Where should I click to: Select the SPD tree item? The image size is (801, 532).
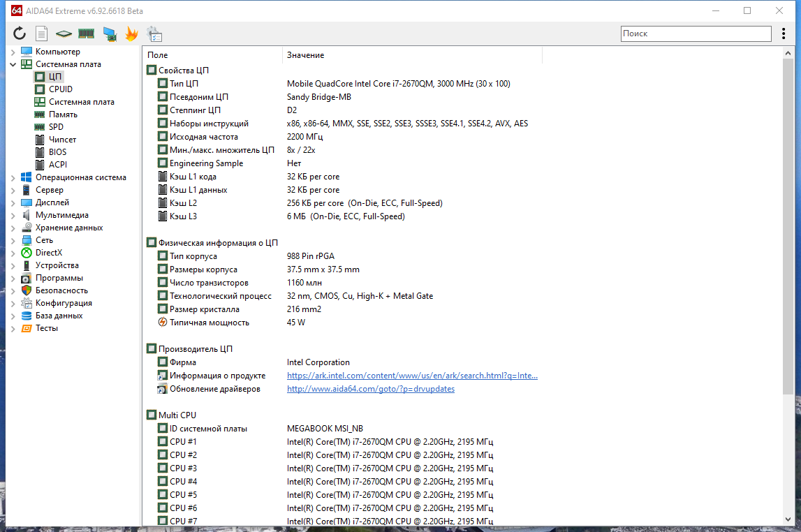[x=56, y=126]
